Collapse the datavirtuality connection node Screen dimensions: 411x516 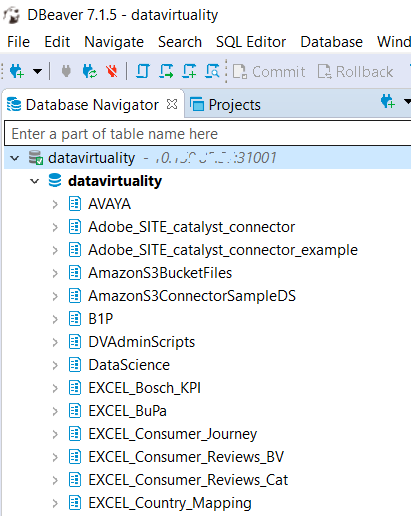click(15, 158)
